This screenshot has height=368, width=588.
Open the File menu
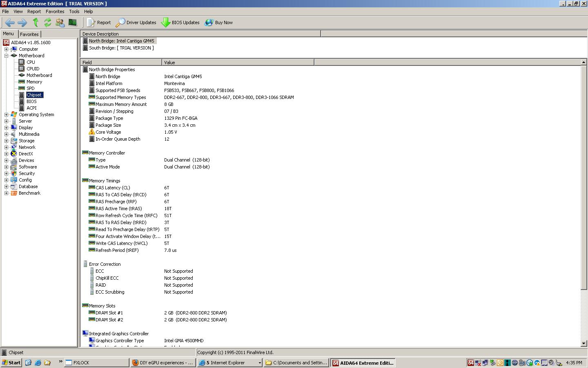[x=5, y=11]
